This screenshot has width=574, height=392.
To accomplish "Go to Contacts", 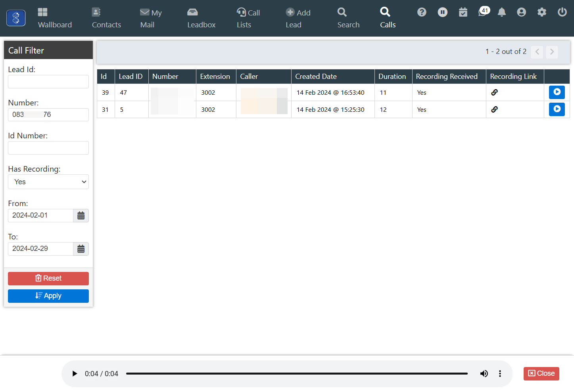I will (x=106, y=18).
